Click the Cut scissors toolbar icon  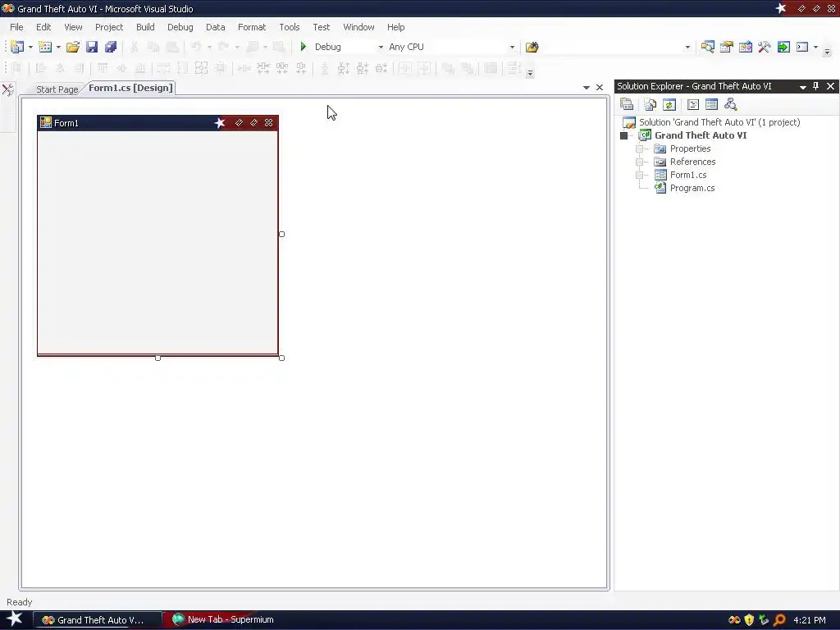(x=134, y=47)
